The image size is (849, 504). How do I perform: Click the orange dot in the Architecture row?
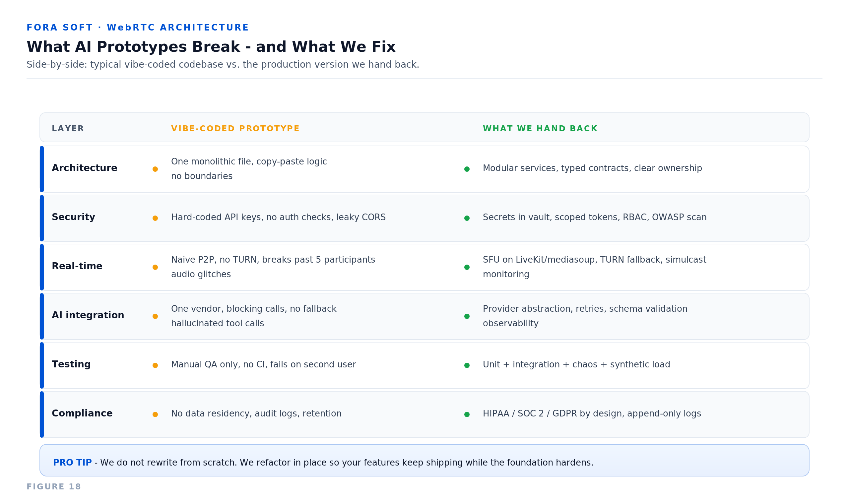tap(155, 169)
